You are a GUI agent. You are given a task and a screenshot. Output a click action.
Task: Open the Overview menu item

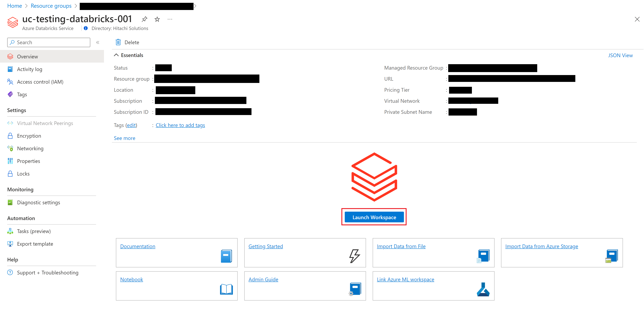[x=52, y=56]
